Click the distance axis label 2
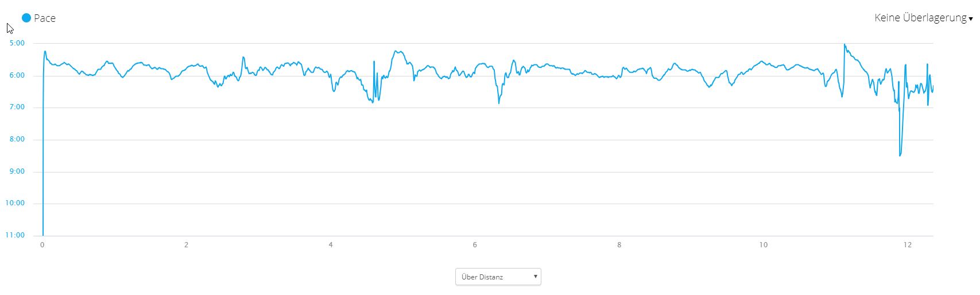Image resolution: width=980 pixels, height=295 pixels. coord(186,245)
